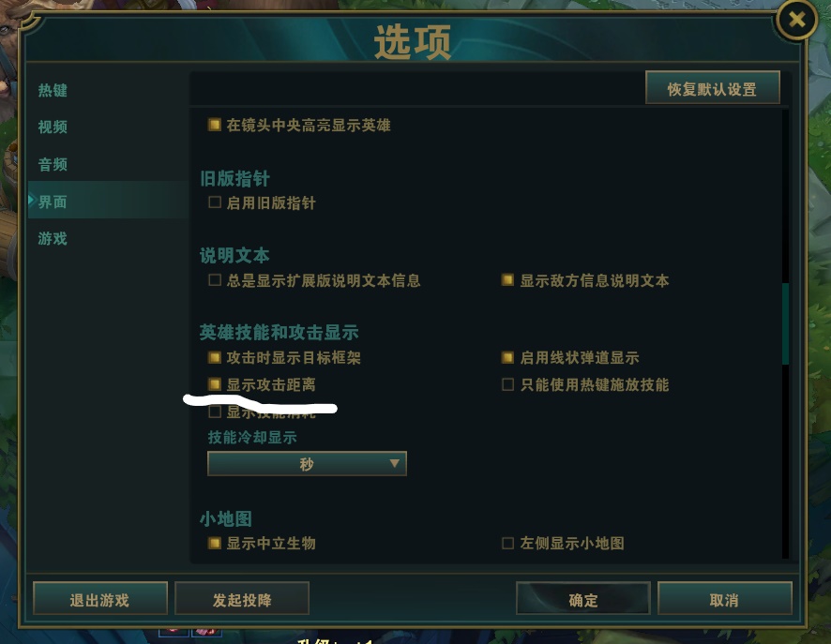This screenshot has height=644, width=831.
Task: Uncheck 在镜头中央高亮显示英雄 checkbox
Action: [215, 125]
